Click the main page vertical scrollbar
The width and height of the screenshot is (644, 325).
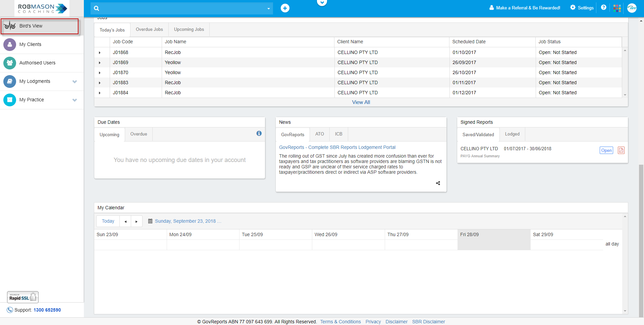click(641, 240)
